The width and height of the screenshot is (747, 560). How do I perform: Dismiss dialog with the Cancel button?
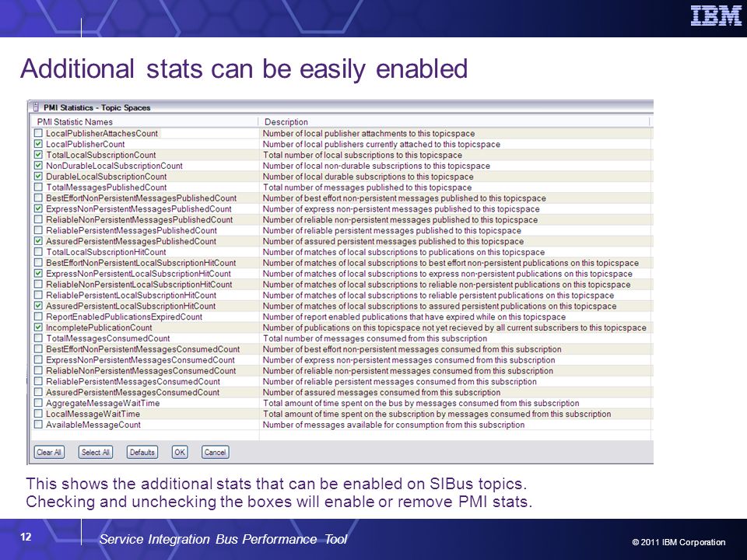[x=215, y=453]
